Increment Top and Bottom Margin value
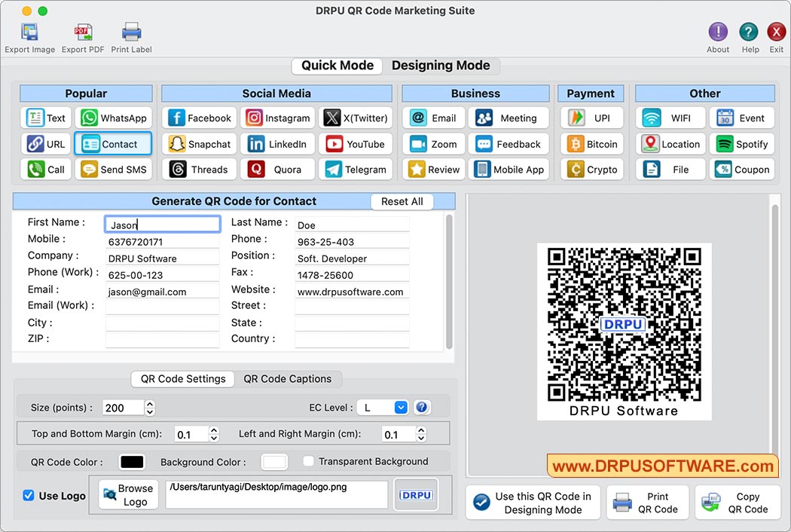Viewport: 791px width, 532px height. (213, 430)
